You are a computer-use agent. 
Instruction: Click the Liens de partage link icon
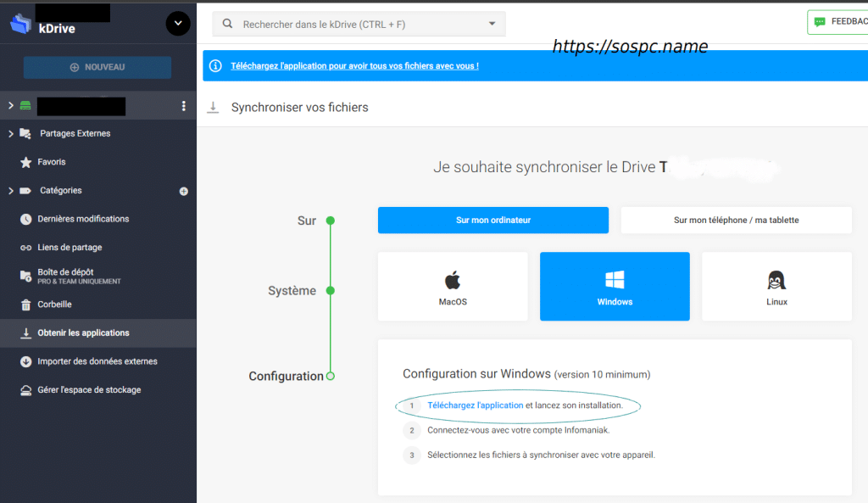(25, 248)
